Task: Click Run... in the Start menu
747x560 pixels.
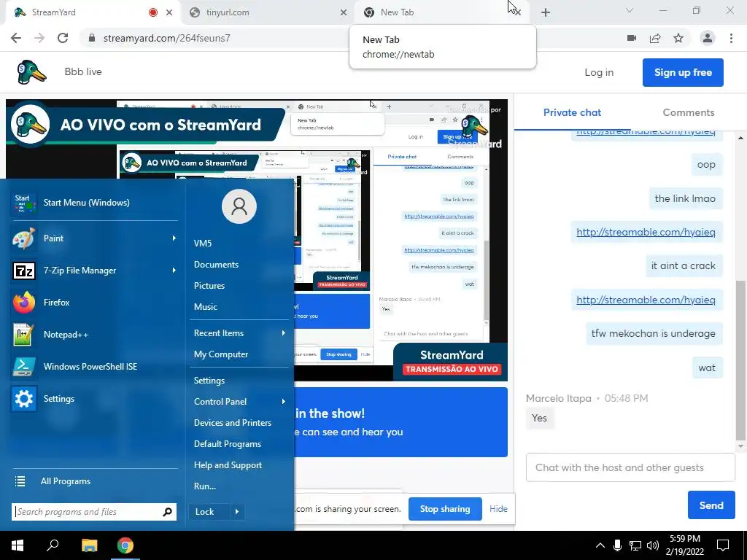Action: (205, 486)
